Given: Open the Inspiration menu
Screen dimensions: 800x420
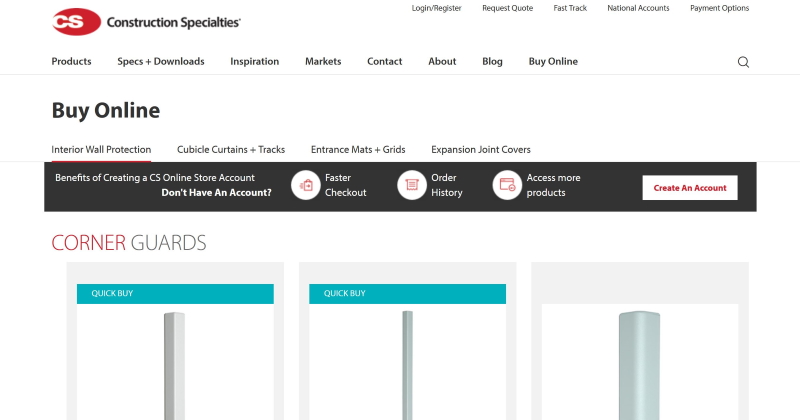Looking at the screenshot, I should pyautogui.click(x=255, y=61).
